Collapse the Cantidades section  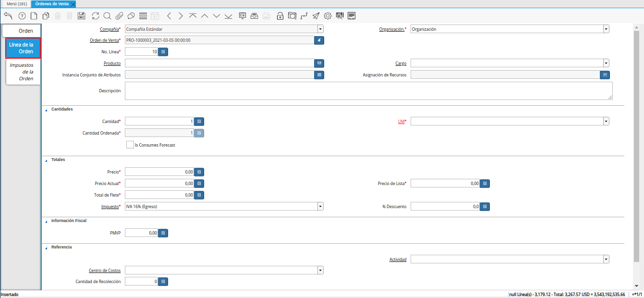[47, 110]
